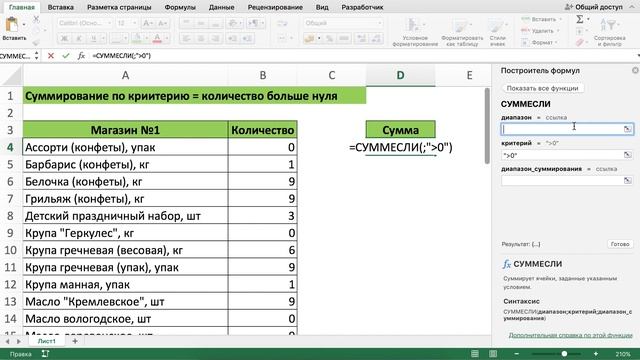The width and height of the screenshot is (640, 360).
Task: Click Вставить cells button in ribbon
Action: [x=542, y=19]
